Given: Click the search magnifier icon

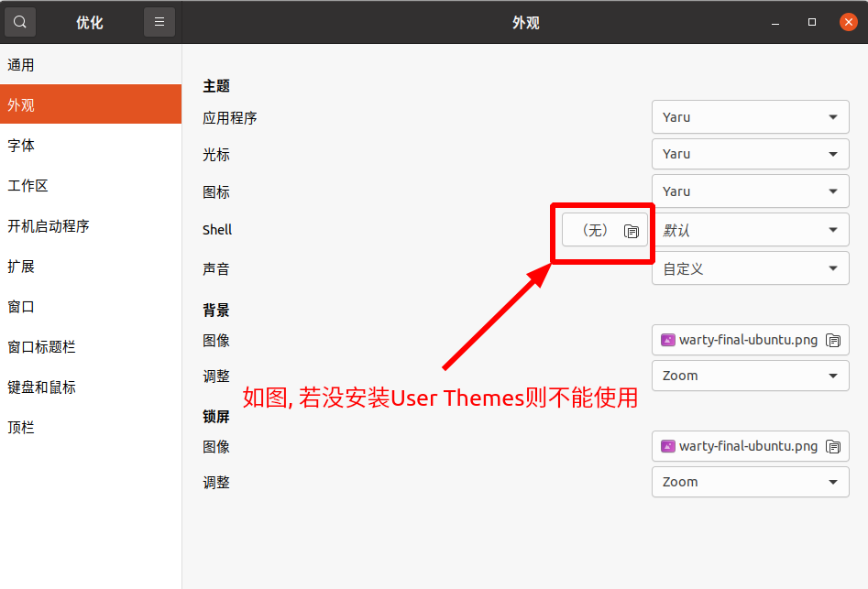Looking at the screenshot, I should 20,22.
